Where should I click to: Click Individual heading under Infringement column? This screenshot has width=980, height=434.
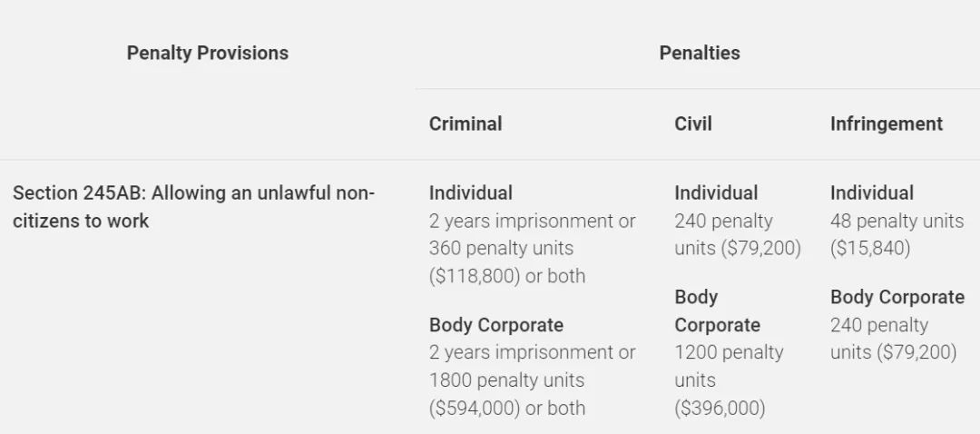[871, 192]
